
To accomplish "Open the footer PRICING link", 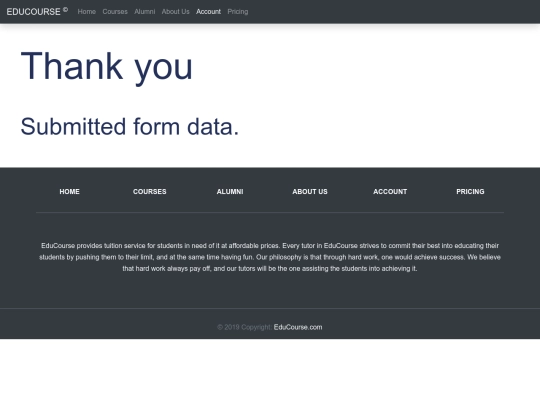I will pyautogui.click(x=470, y=191).
